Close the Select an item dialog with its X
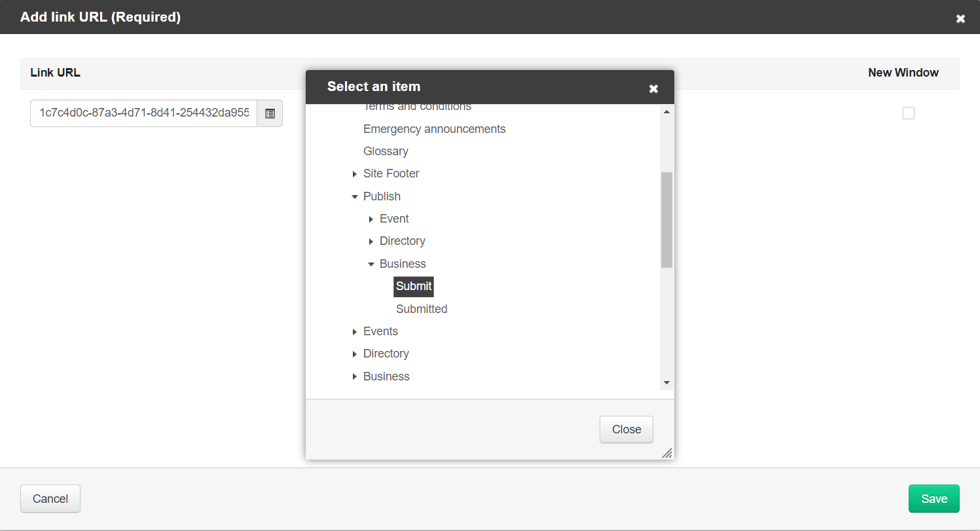This screenshot has height=531, width=980. pyautogui.click(x=653, y=88)
